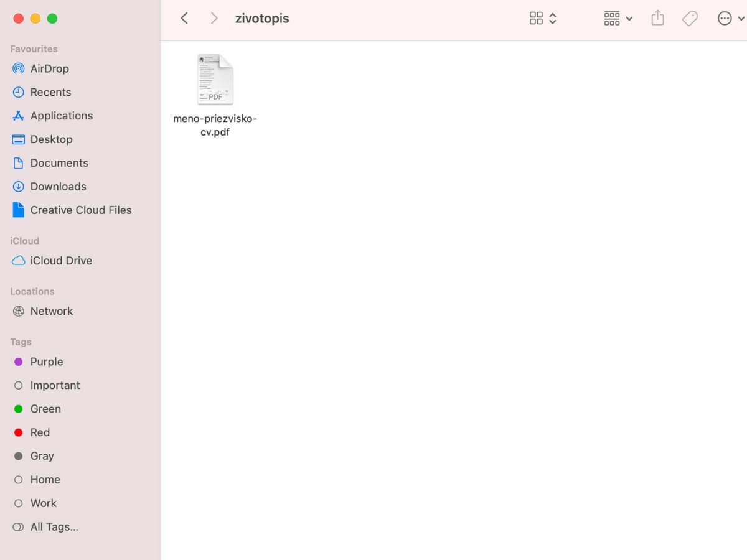The width and height of the screenshot is (747, 560).
Task: Click the Tags section header
Action: click(x=21, y=342)
